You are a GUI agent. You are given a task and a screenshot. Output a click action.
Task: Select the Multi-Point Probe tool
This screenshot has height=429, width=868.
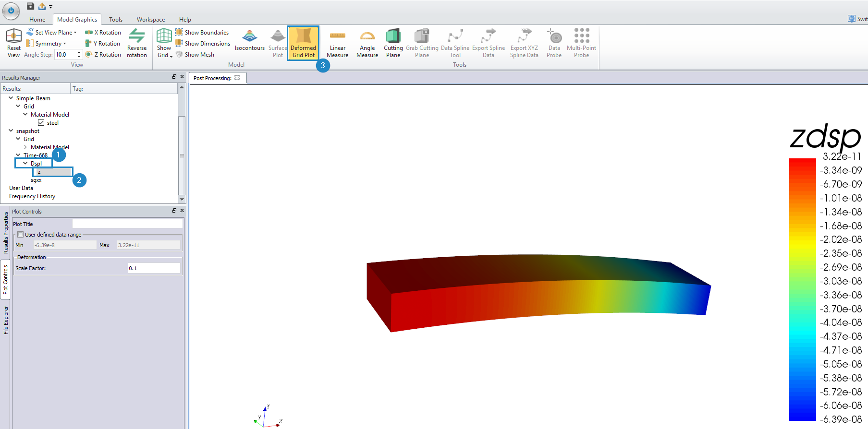point(581,43)
